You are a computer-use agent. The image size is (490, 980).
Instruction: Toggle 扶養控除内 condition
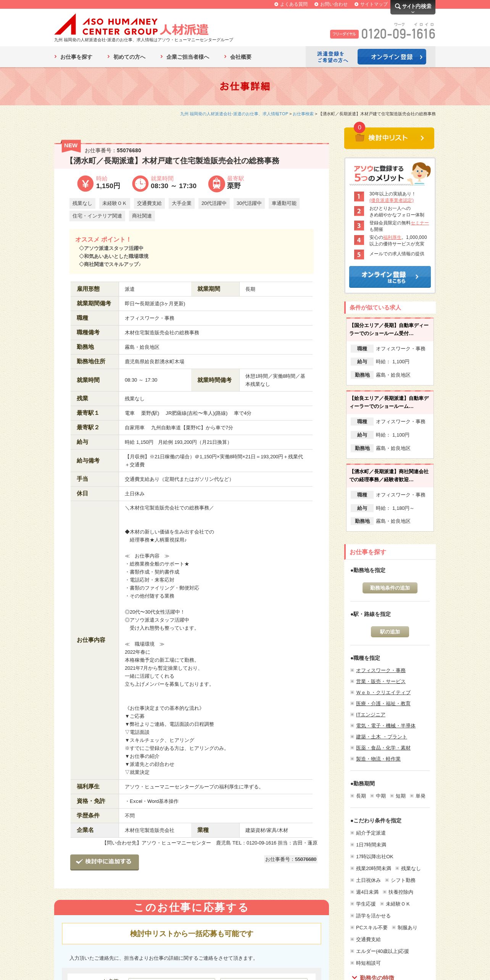pos(398,892)
